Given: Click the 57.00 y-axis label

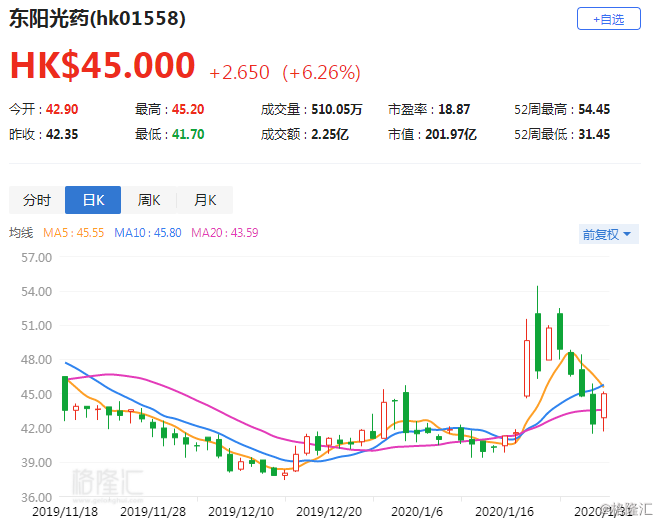Looking at the screenshot, I should pos(37,258).
